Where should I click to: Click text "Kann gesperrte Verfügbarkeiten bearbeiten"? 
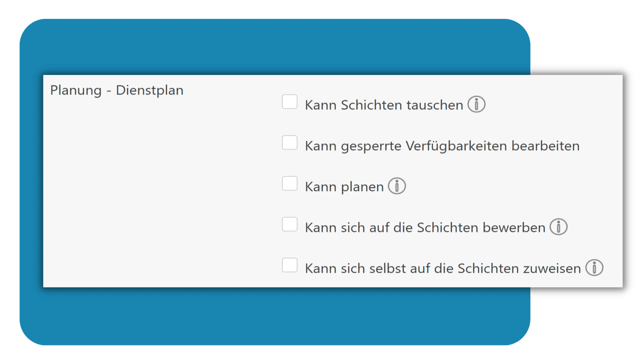(442, 146)
